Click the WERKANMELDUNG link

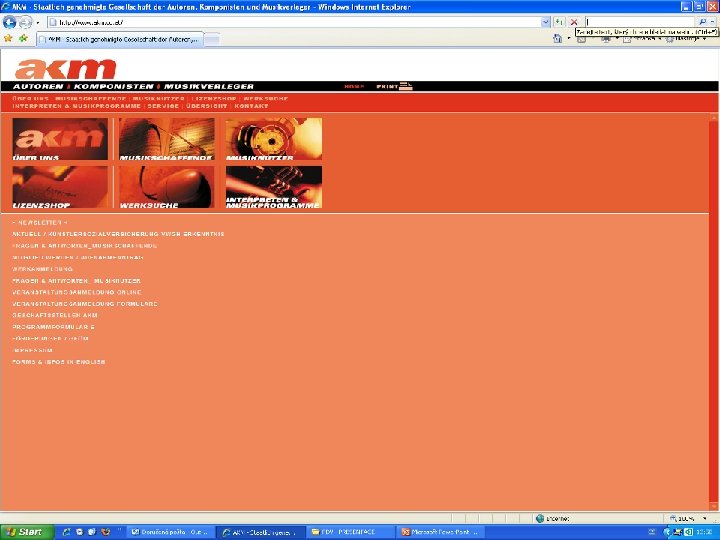click(x=42, y=269)
